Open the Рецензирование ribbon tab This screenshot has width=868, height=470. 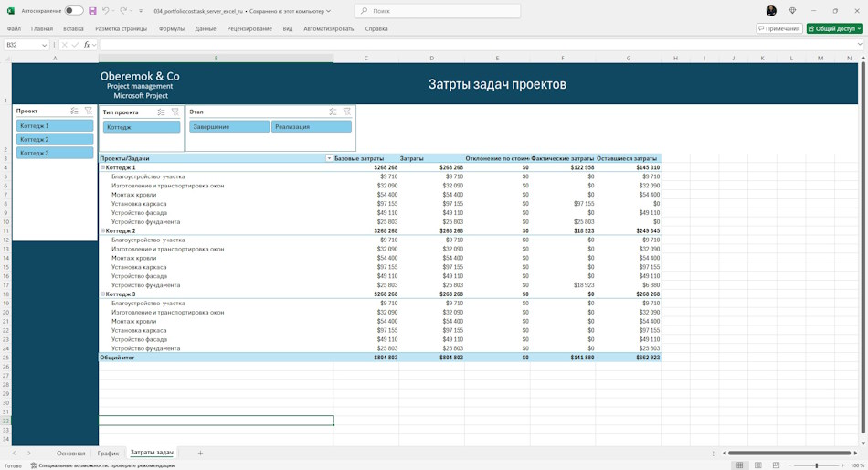pos(249,28)
